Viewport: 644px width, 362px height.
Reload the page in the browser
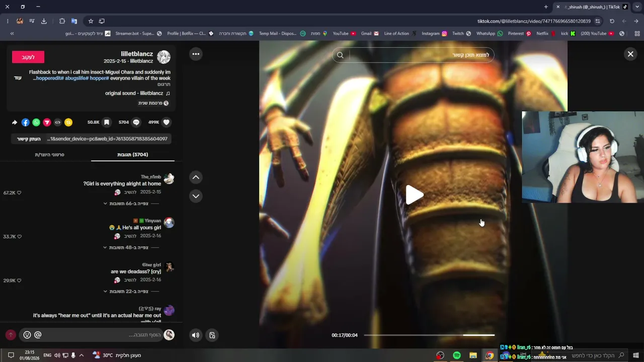612,21
